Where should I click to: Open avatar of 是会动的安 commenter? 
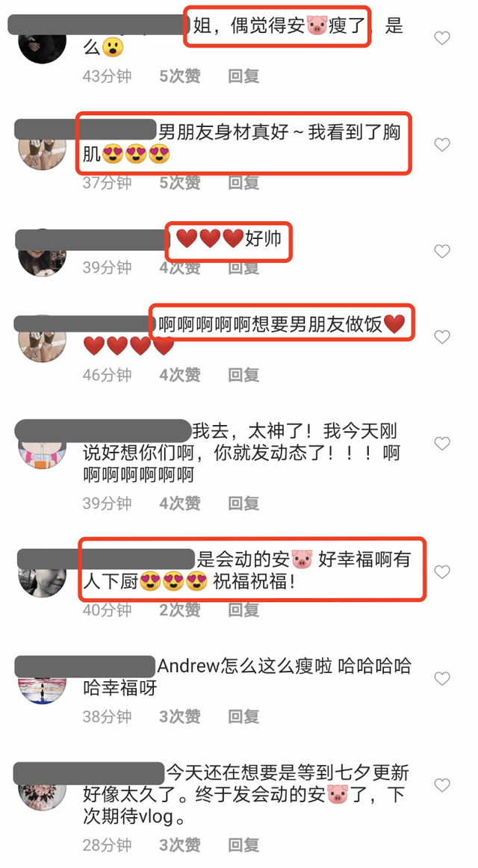[x=42, y=574]
